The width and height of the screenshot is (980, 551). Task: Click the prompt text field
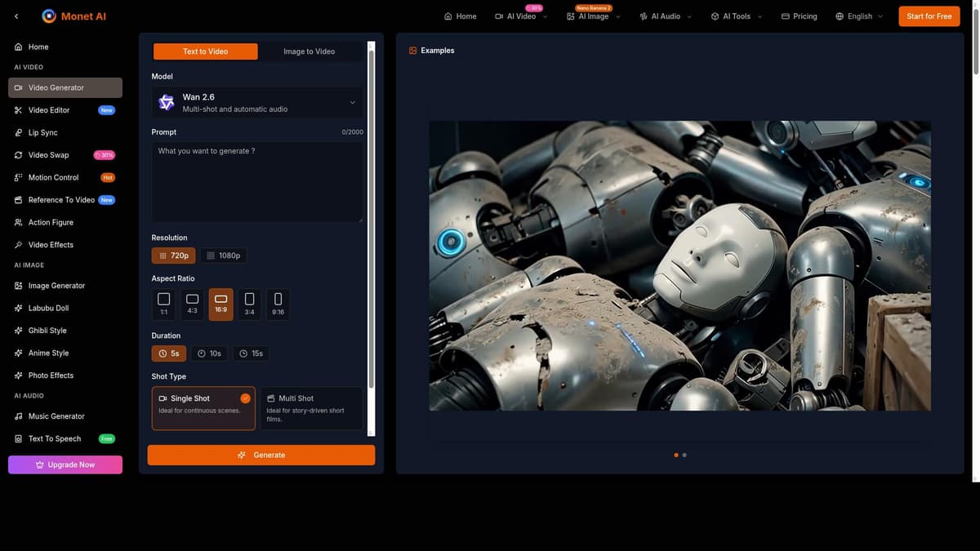[257, 182]
